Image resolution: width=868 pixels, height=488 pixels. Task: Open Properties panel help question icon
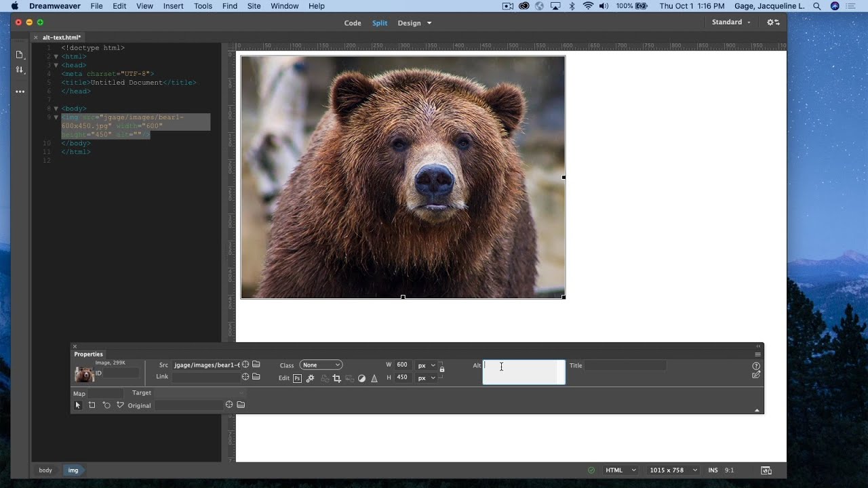(x=756, y=366)
